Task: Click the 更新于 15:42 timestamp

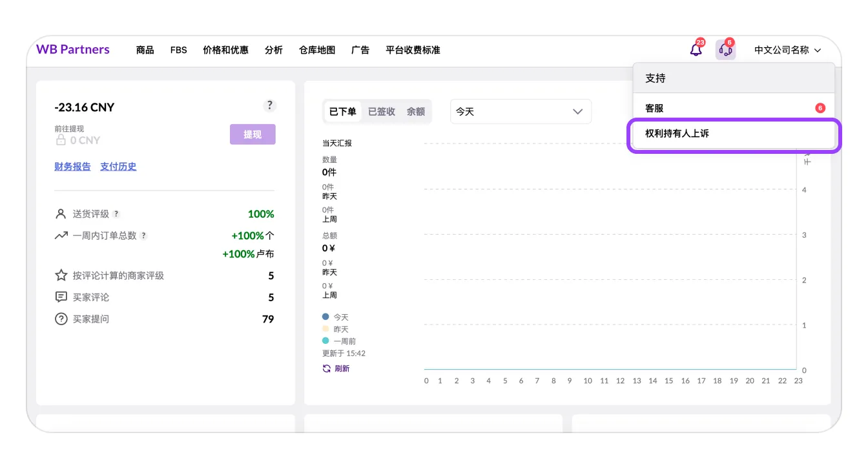Action: [x=344, y=354]
